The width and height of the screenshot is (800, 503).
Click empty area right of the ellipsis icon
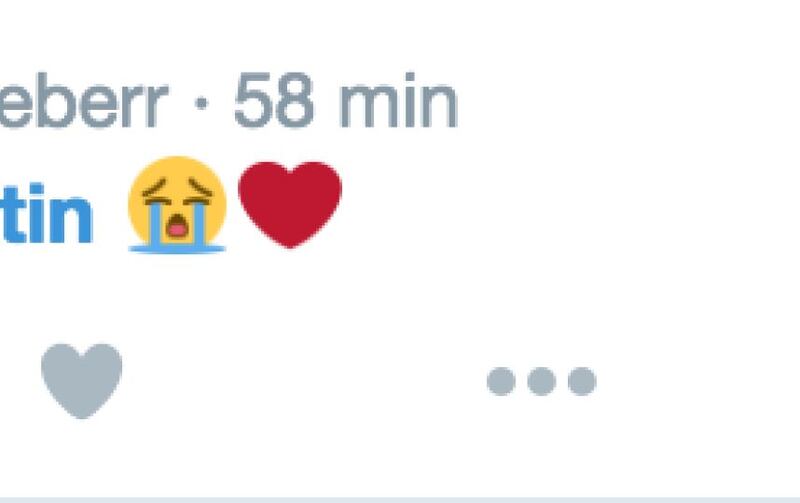pyautogui.click(x=699, y=381)
